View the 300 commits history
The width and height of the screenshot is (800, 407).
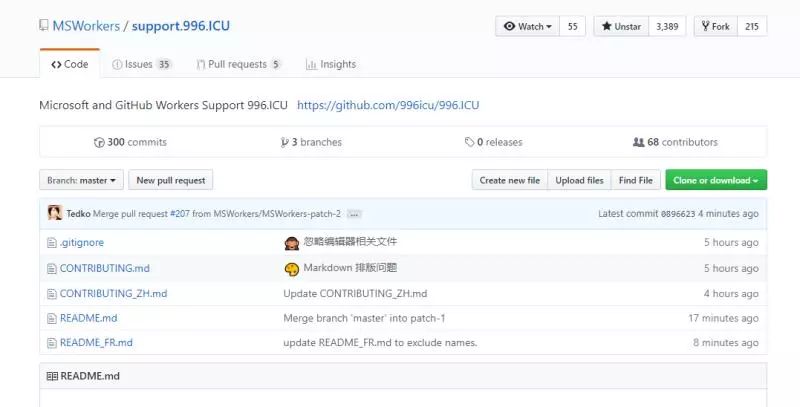[131, 142]
